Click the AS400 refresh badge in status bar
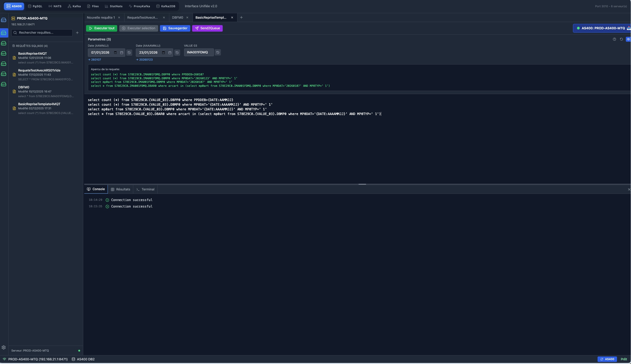The image size is (631, 364). 607,359
